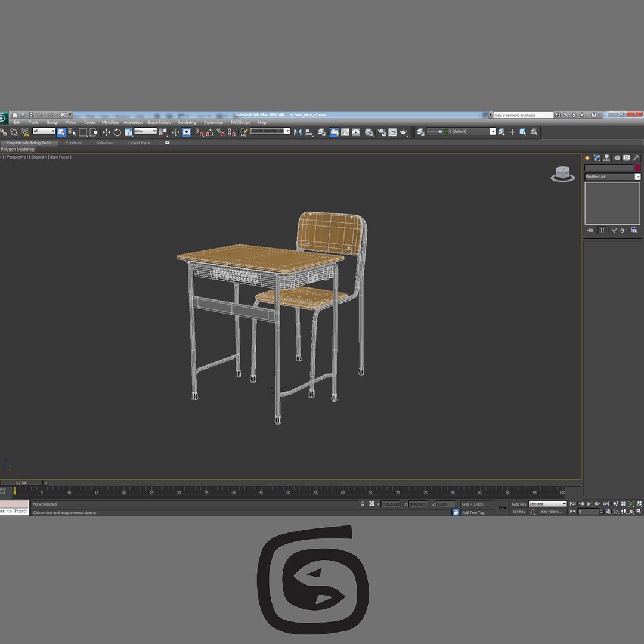Viewport: 644px width, 644px height.
Task: Open the Curve Editor icon
Action: 345,132
